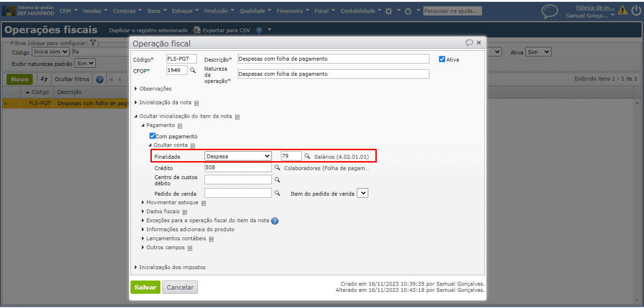Screen dimensions: 644x308
Task: Open Ativa Sim filter dropdown
Action: [x=538, y=52]
